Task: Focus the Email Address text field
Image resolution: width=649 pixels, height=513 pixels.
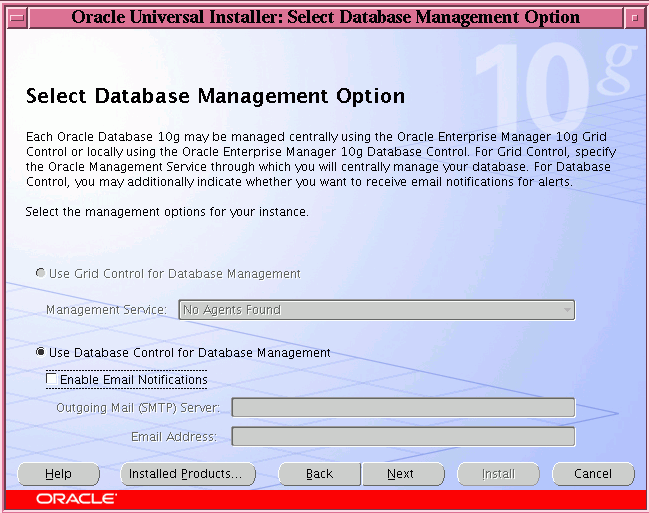Action: tap(403, 436)
